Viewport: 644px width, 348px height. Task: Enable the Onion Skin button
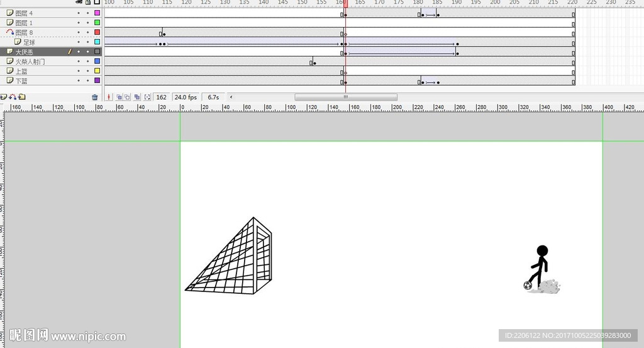click(119, 97)
